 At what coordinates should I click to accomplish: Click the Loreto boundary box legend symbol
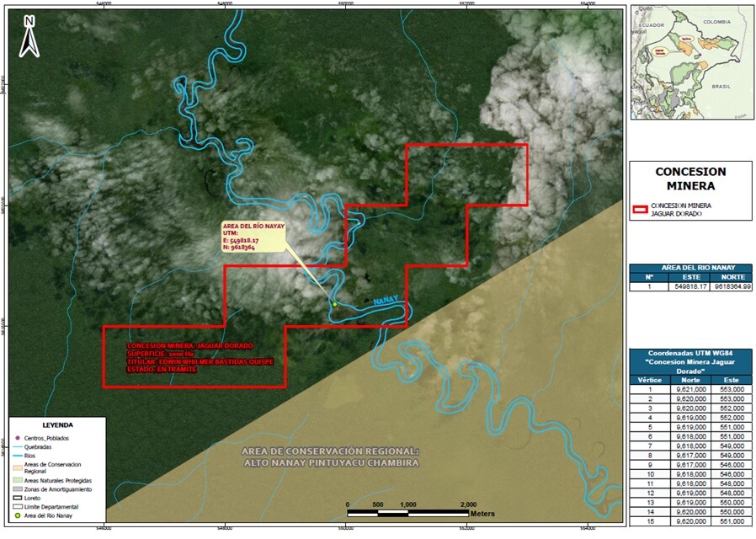(18, 498)
